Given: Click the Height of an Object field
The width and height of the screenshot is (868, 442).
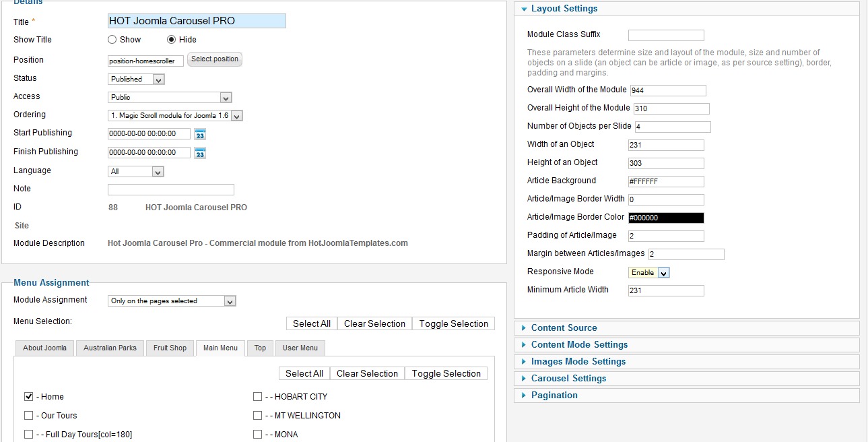Looking at the screenshot, I should point(666,164).
